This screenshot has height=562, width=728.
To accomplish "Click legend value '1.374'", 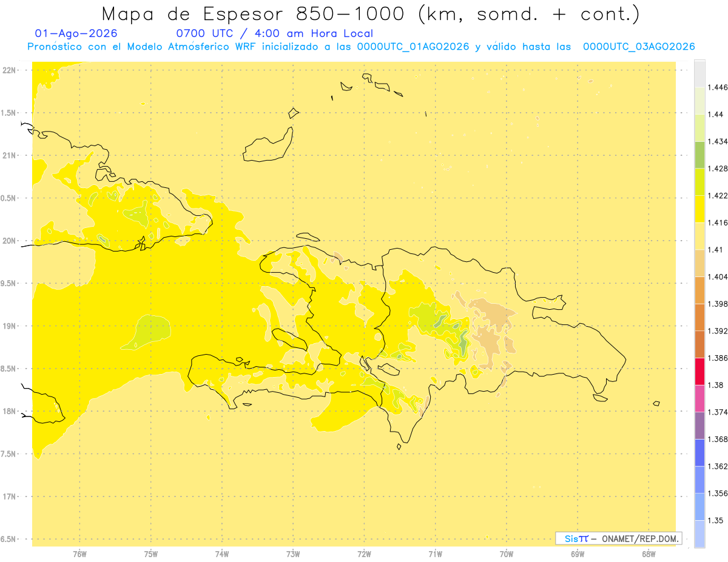I will point(717,412).
